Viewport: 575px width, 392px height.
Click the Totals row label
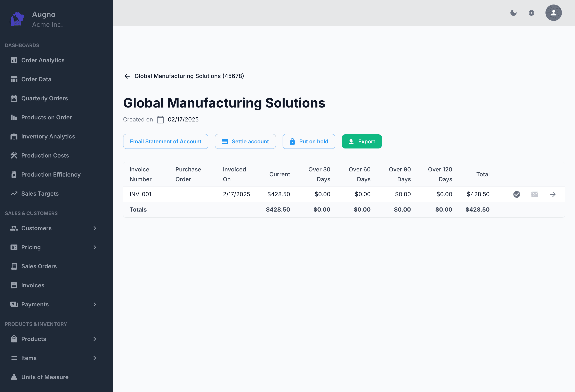click(138, 210)
